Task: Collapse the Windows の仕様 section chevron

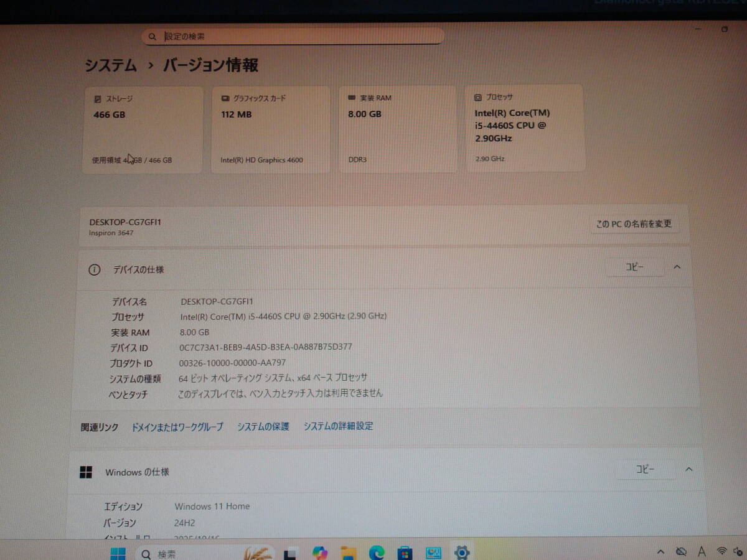Action: [x=688, y=470]
